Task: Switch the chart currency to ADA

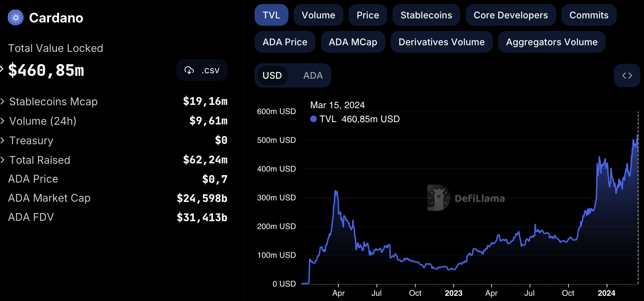Action: click(x=313, y=75)
